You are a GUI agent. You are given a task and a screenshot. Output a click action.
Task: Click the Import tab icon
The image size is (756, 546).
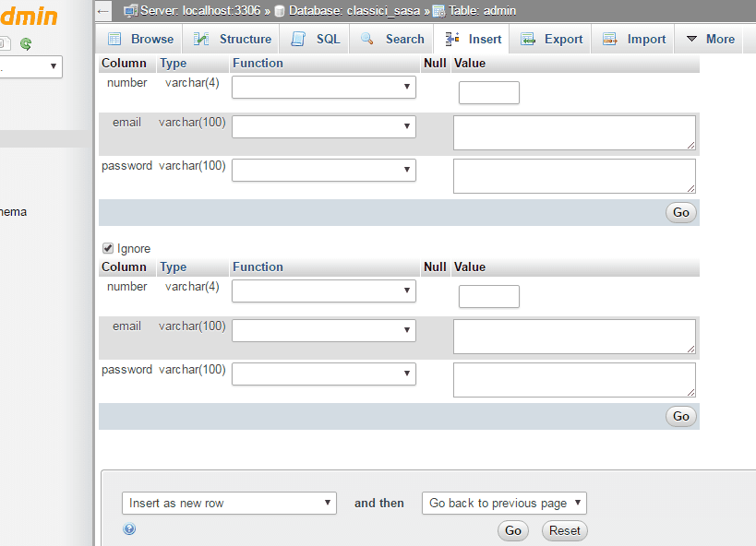click(x=610, y=39)
